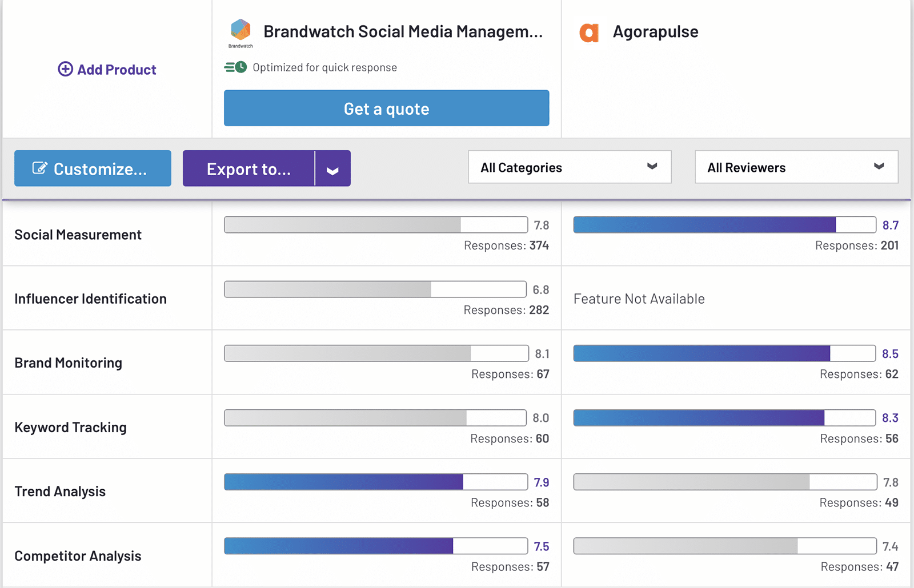Image resolution: width=914 pixels, height=588 pixels.
Task: Click Agorapulse Competitor Analysis 7.4 rating bar
Action: coord(725,546)
